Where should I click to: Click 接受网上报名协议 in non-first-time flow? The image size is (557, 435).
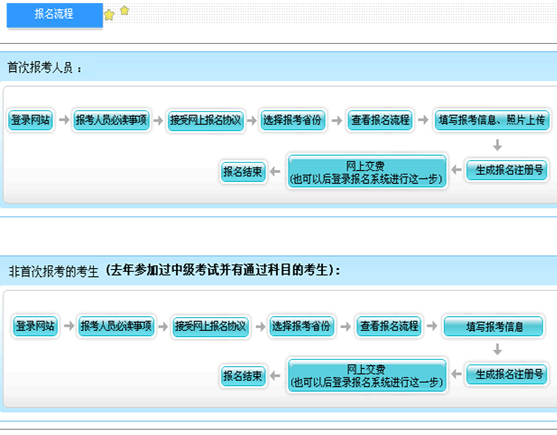pos(210,326)
